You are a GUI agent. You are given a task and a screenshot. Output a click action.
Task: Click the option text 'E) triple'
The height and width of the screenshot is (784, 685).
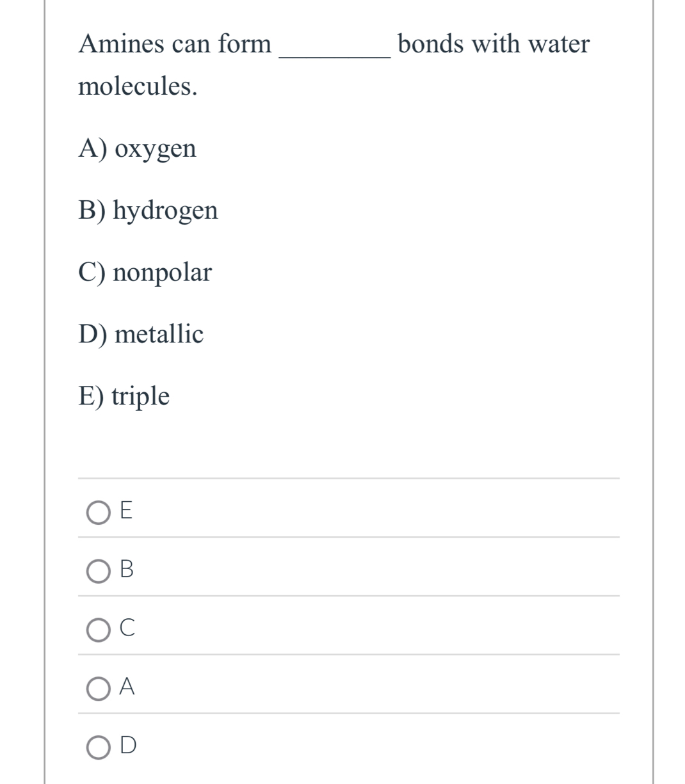pyautogui.click(x=123, y=396)
